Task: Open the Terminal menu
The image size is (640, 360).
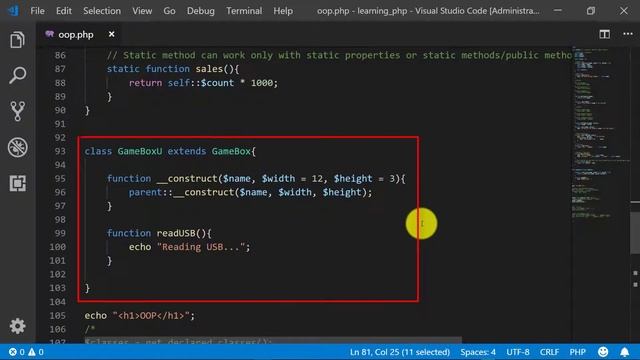Action: coord(244,11)
